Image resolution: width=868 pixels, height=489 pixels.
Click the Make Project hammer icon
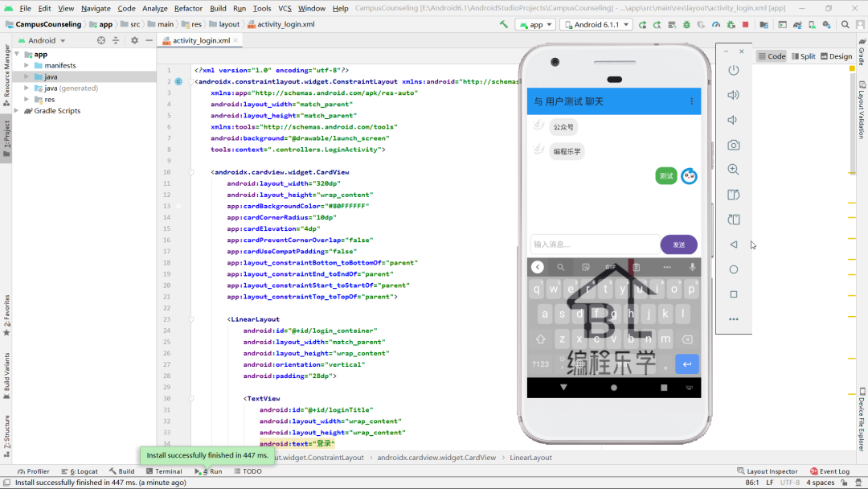click(503, 24)
